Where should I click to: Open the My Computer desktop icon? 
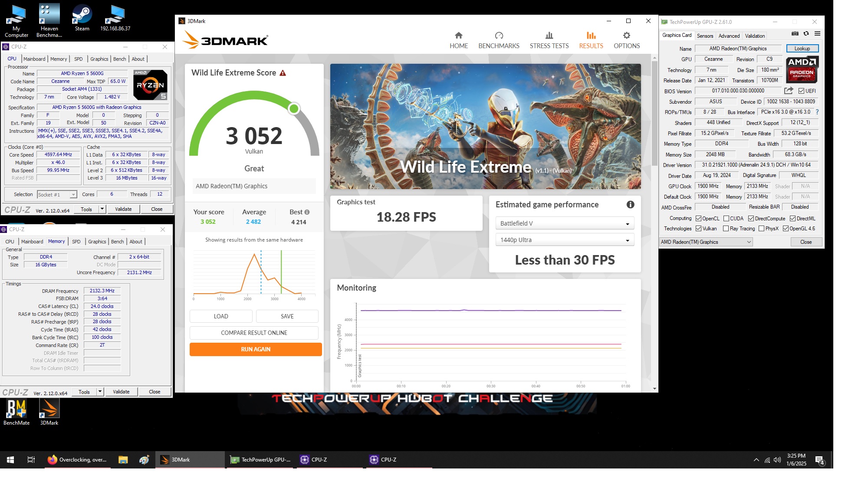click(x=16, y=21)
